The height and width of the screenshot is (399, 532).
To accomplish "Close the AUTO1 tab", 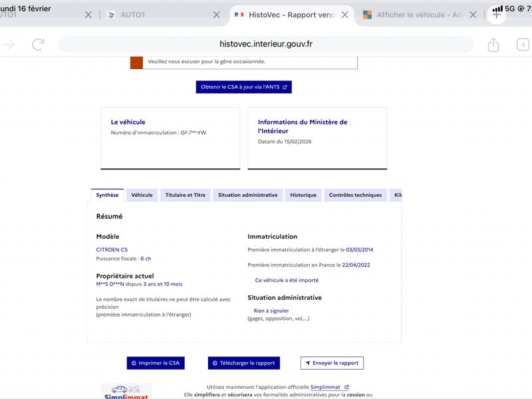I will click(x=217, y=15).
